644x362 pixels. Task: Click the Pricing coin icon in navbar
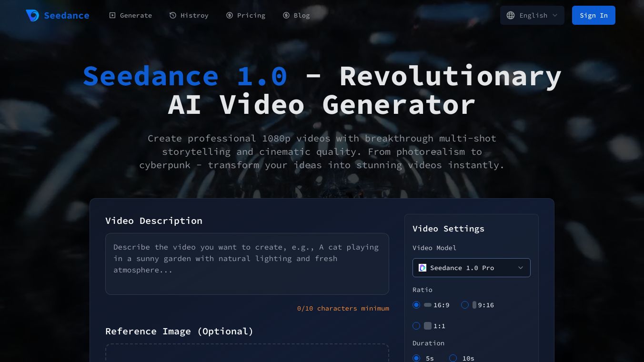point(230,15)
